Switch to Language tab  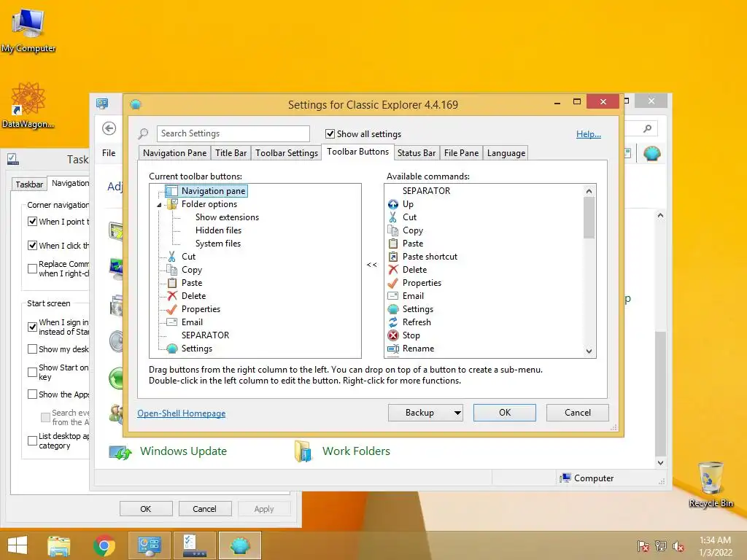click(506, 153)
